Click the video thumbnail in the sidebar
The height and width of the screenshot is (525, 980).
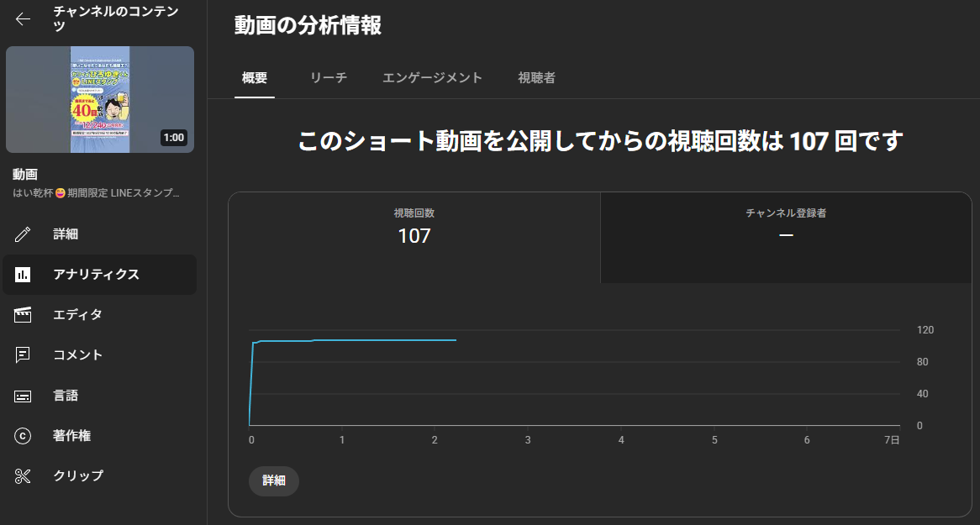tap(99, 99)
